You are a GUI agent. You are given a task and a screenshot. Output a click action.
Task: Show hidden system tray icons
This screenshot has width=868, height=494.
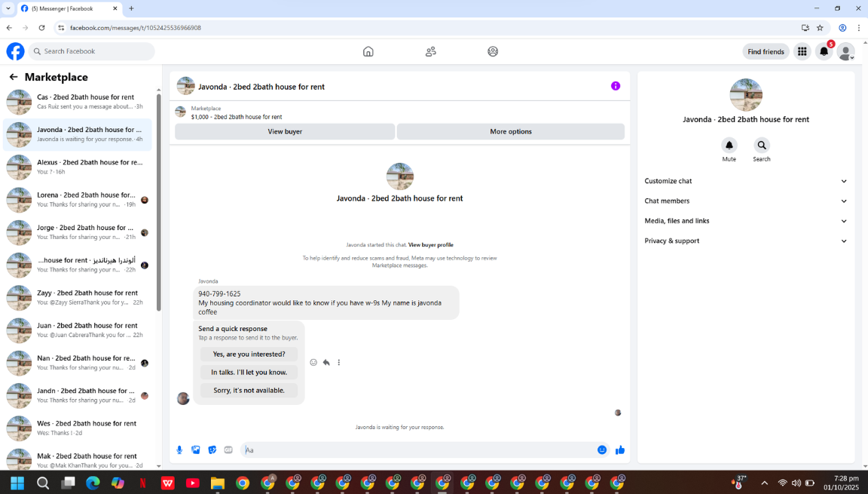coord(765,483)
